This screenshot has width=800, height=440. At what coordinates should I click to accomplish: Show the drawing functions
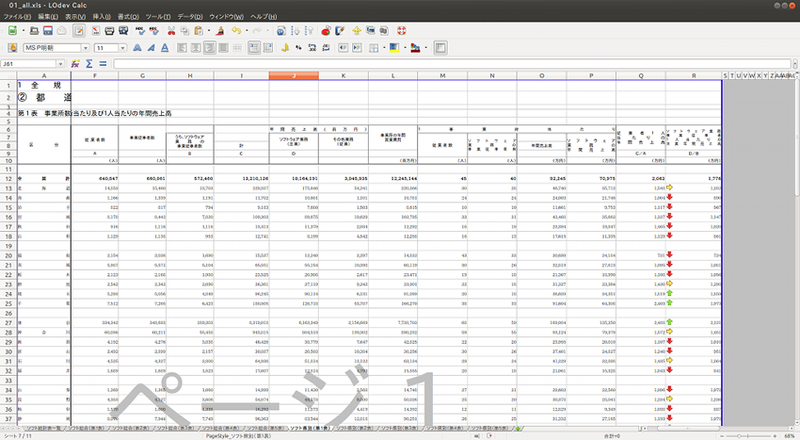click(x=339, y=31)
